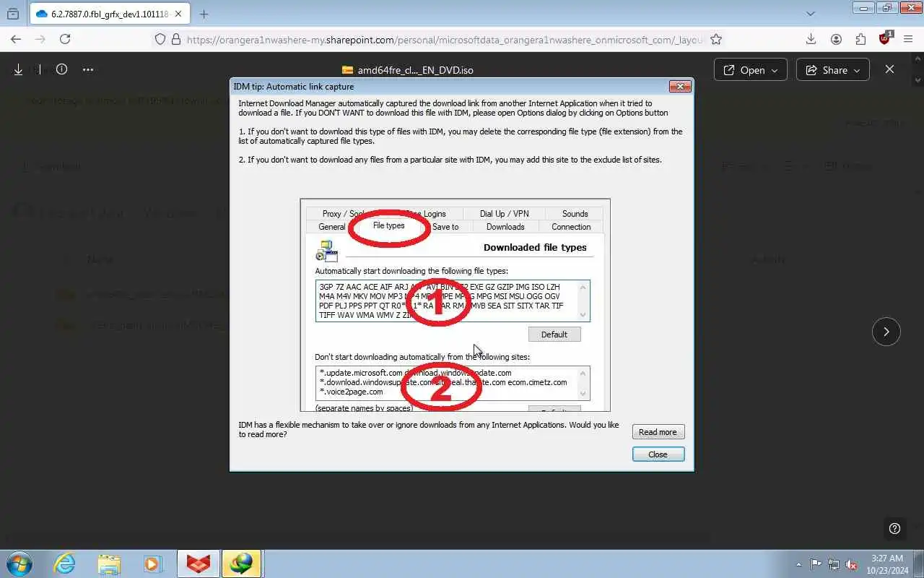924x578 pixels.
Task: Click the muted volume tray icon
Action: 852,564
